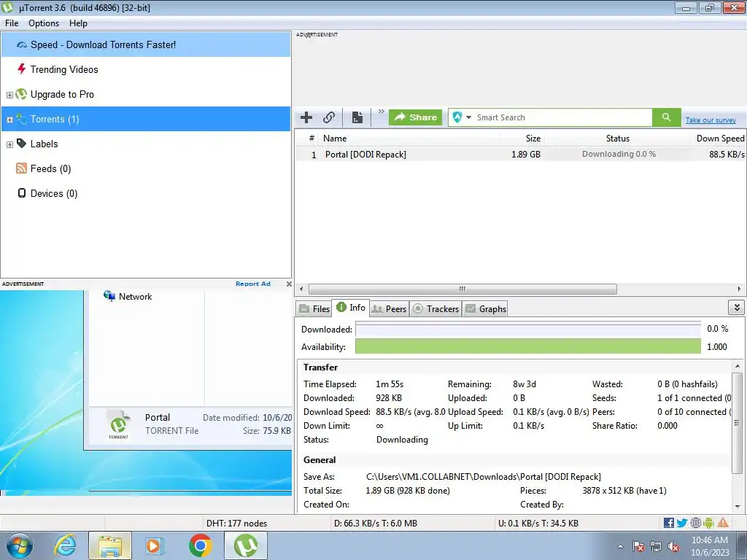Click the green Availability bar
747x560 pixels.
tap(528, 346)
